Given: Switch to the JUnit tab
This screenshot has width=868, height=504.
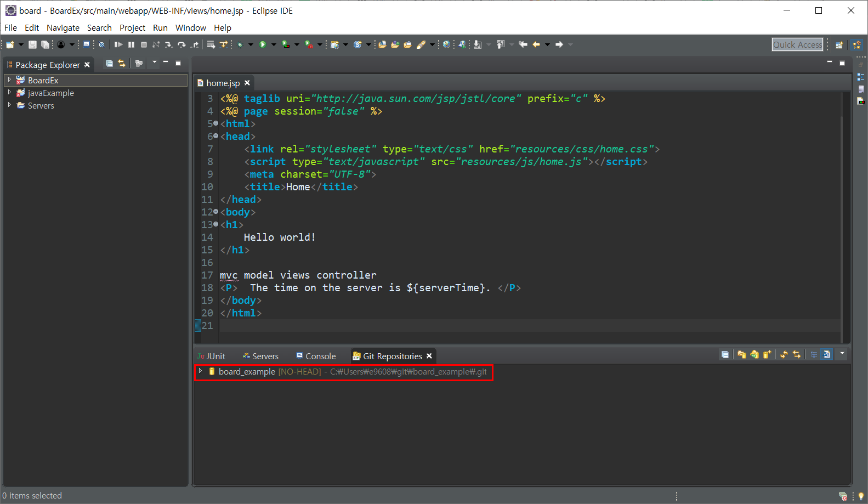Looking at the screenshot, I should [212, 356].
